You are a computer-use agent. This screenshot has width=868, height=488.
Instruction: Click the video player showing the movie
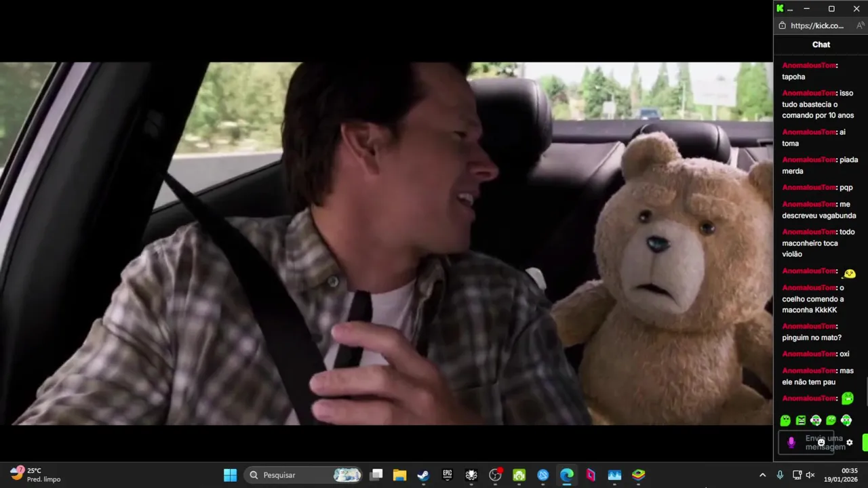[x=386, y=244]
